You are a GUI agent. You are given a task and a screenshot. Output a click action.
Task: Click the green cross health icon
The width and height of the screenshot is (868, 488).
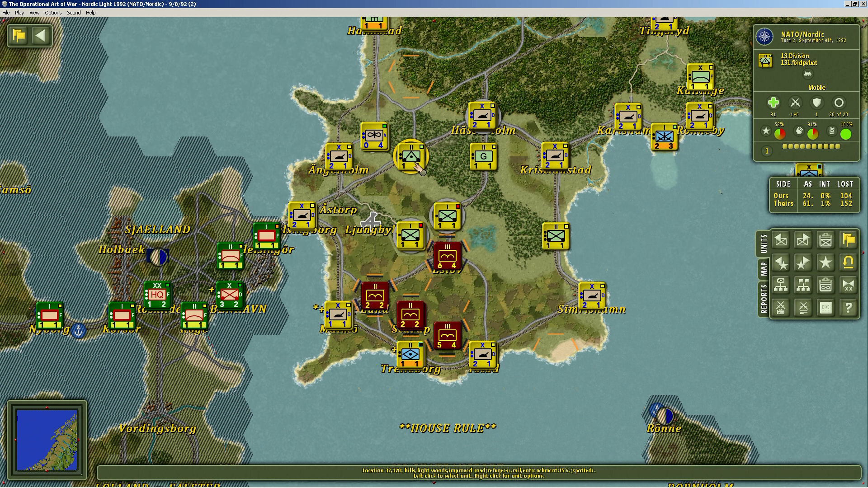coord(773,103)
